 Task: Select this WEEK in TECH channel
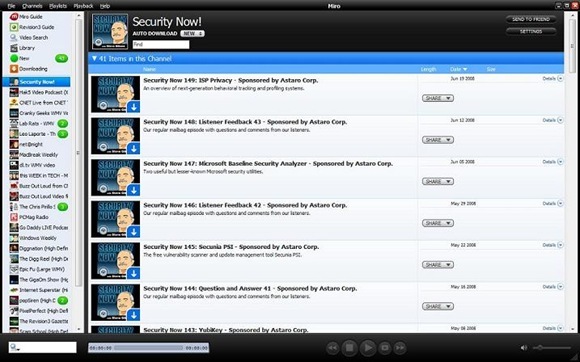point(39,175)
